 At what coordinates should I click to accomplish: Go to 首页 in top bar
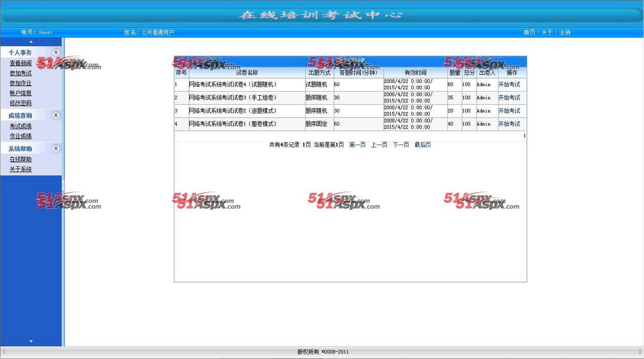click(529, 33)
